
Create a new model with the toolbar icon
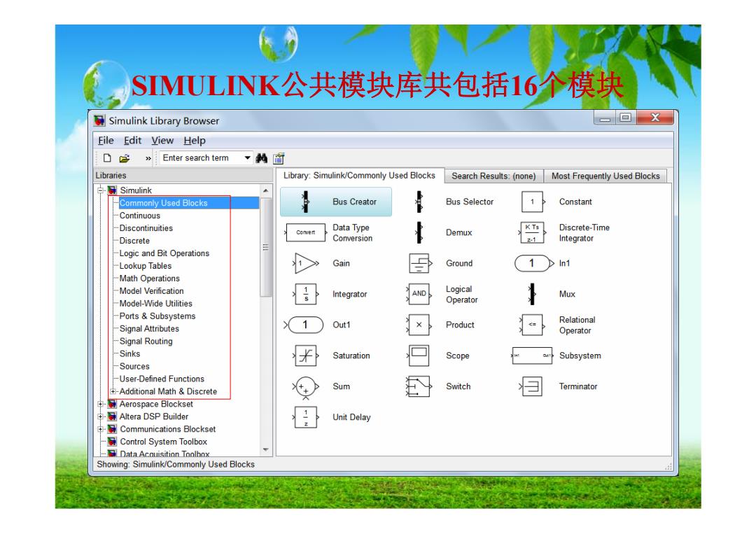click(x=107, y=158)
